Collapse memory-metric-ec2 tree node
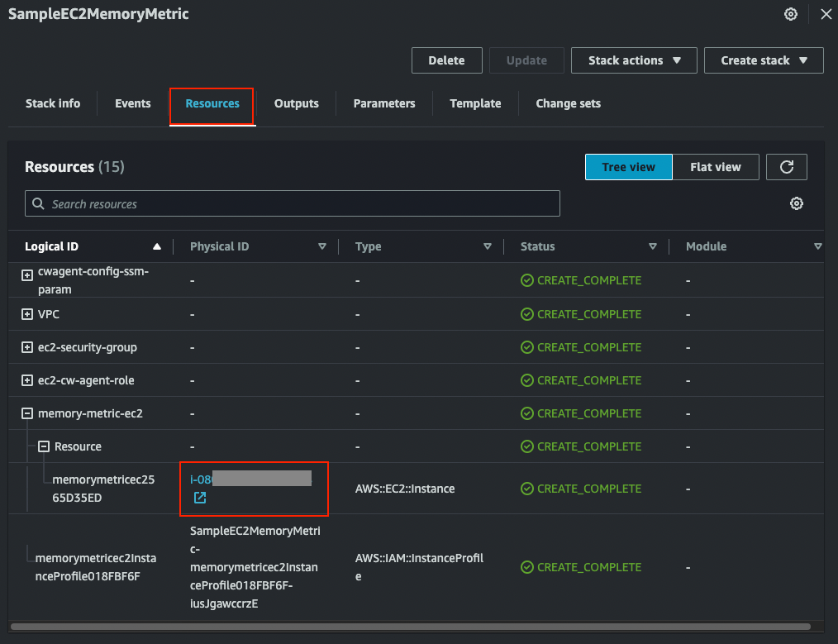This screenshot has height=644, width=838. (x=27, y=413)
